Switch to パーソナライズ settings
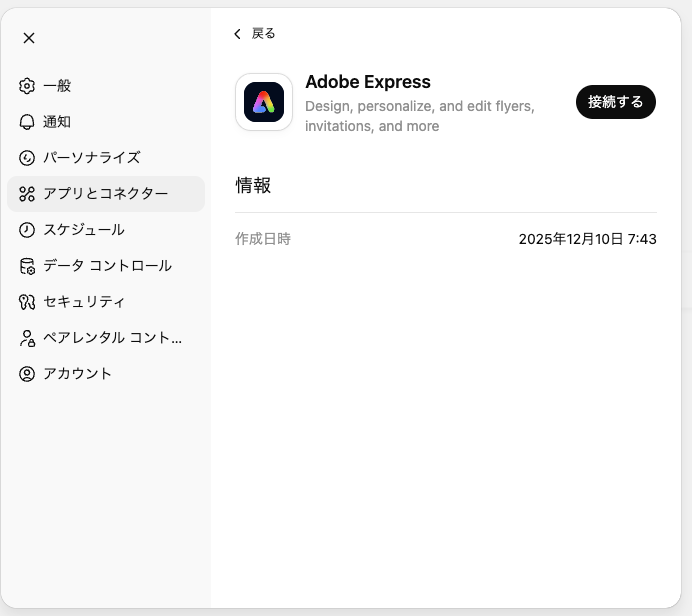The width and height of the screenshot is (692, 616). (91, 158)
